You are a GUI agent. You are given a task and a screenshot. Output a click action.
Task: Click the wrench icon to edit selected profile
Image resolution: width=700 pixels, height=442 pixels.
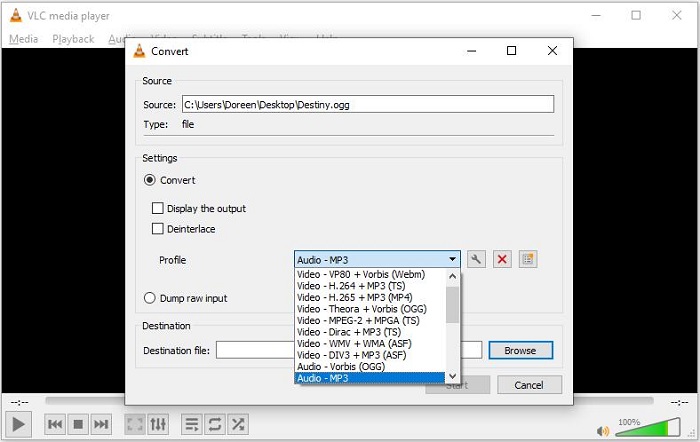[x=477, y=260]
